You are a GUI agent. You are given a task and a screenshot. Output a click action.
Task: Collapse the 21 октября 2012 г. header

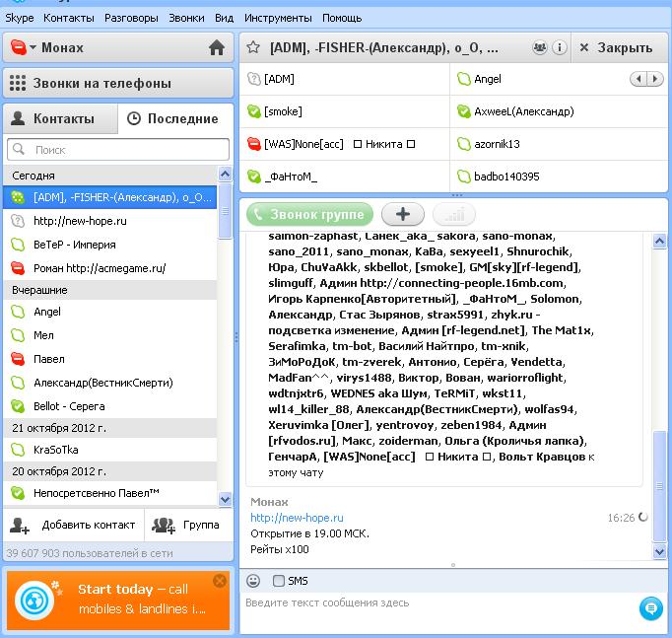(x=110, y=428)
